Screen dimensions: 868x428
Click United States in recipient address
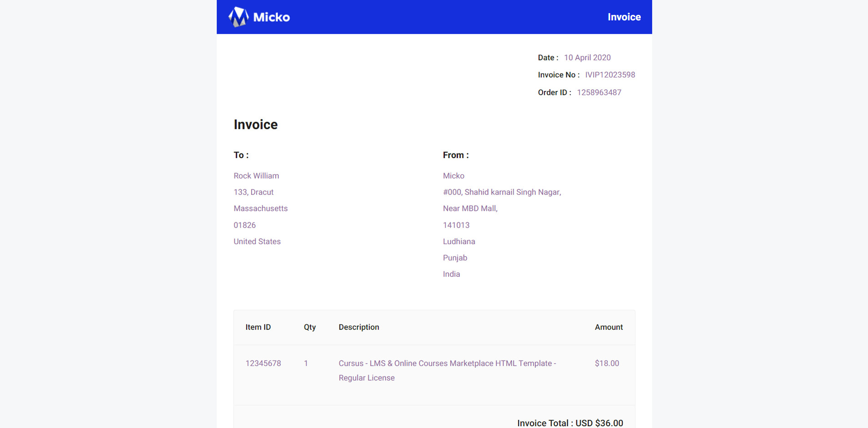click(x=257, y=242)
